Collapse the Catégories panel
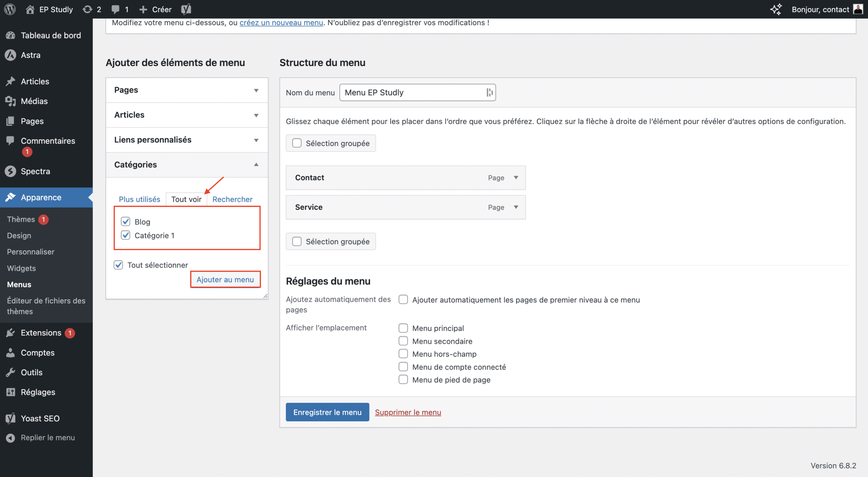This screenshot has height=477, width=868. tap(256, 165)
